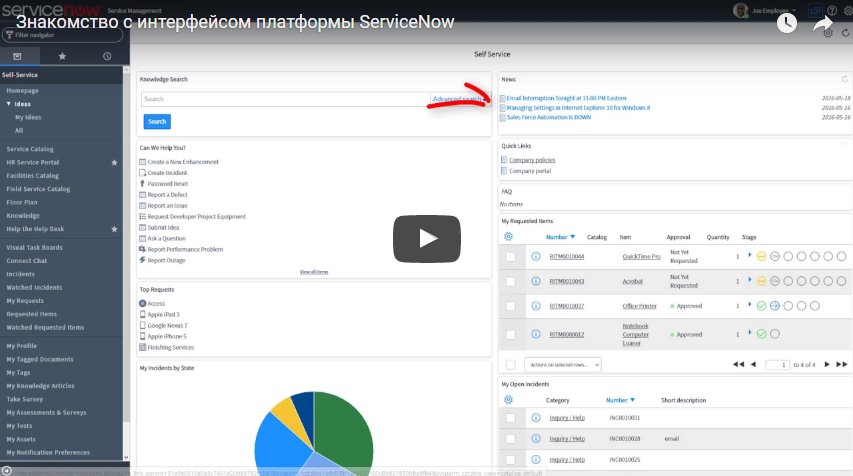Play the YouTube video

[426, 238]
